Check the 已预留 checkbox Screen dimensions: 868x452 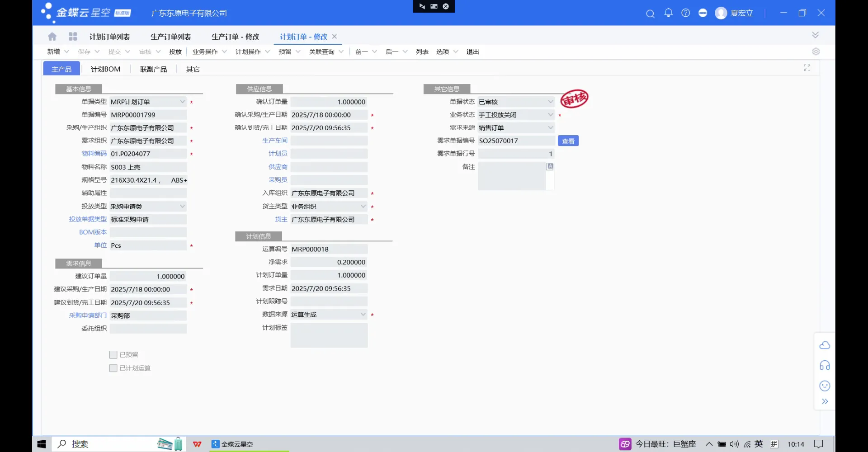click(113, 355)
